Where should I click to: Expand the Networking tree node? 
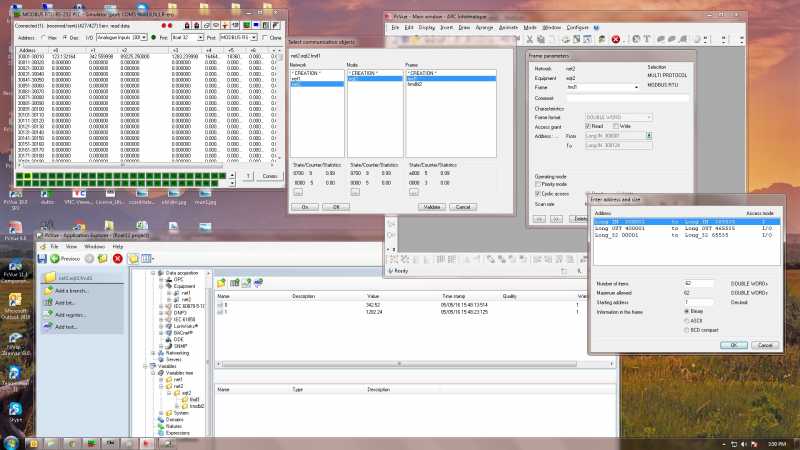tap(153, 353)
